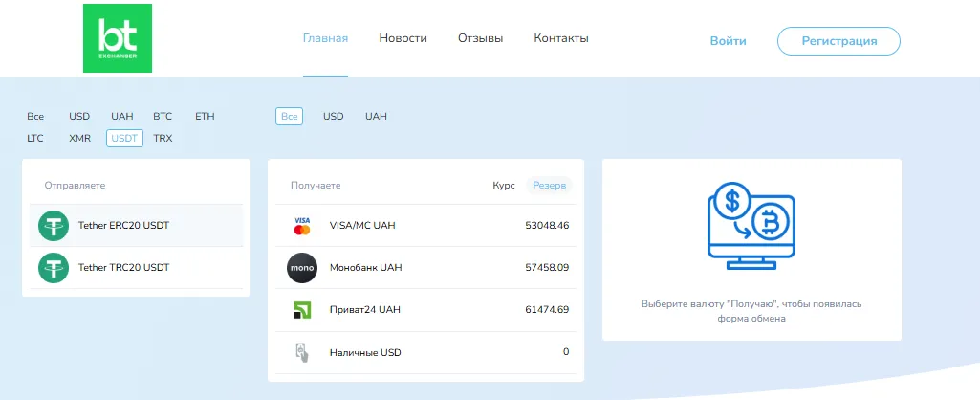Switch the receive list to Курс
The width and height of the screenshot is (980, 400).
pos(504,186)
